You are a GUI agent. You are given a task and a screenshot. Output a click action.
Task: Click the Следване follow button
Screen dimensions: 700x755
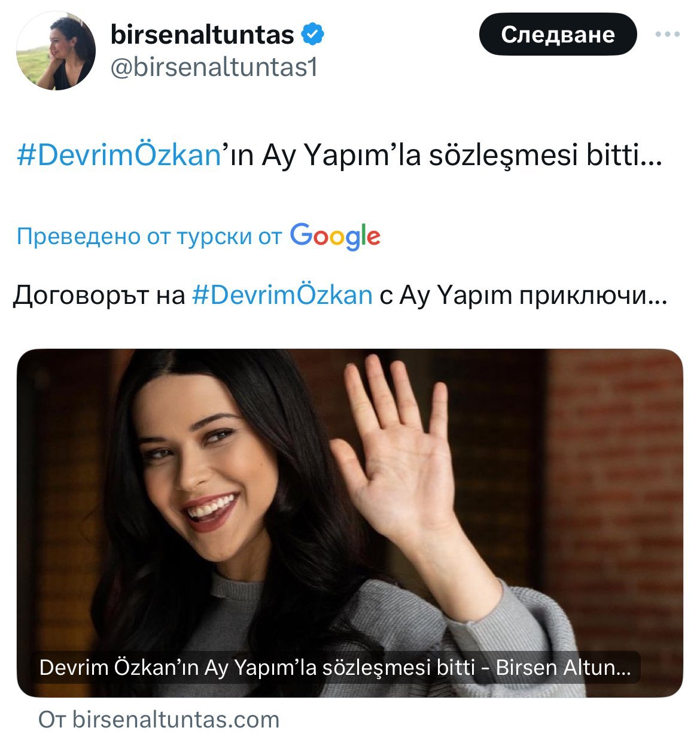click(558, 34)
